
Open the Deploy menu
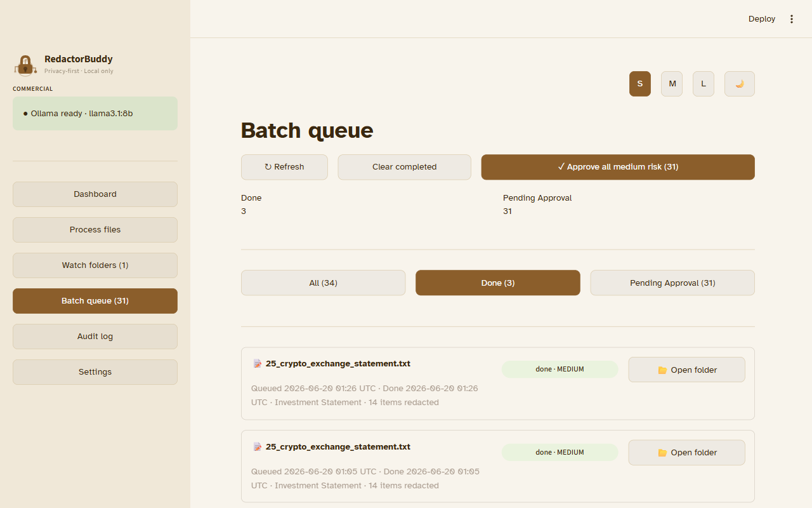point(762,19)
